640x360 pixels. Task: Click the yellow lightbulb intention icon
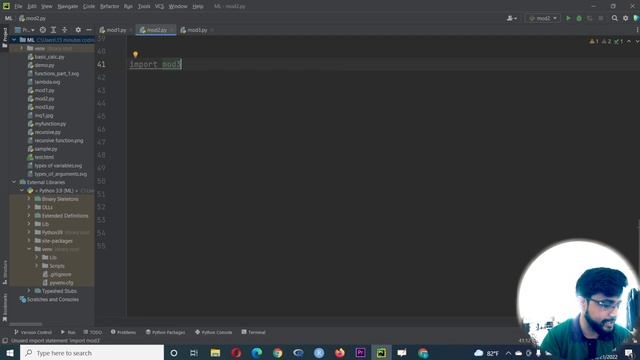tap(136, 54)
